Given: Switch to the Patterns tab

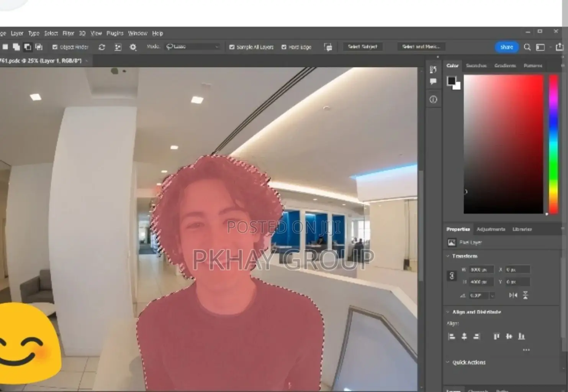Looking at the screenshot, I should 533,65.
